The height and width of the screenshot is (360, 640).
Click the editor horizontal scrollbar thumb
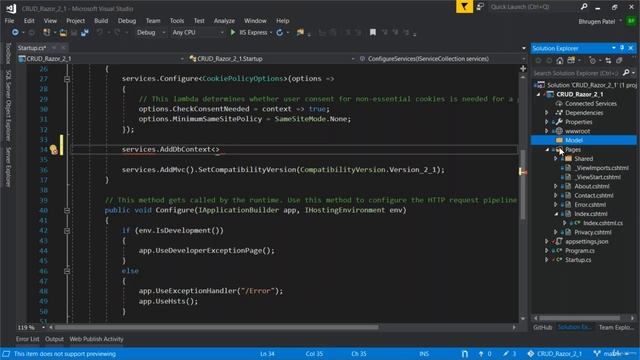coord(217,327)
